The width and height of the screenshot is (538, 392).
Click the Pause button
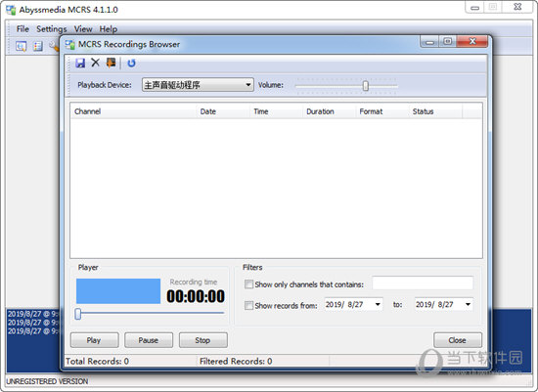pos(149,340)
